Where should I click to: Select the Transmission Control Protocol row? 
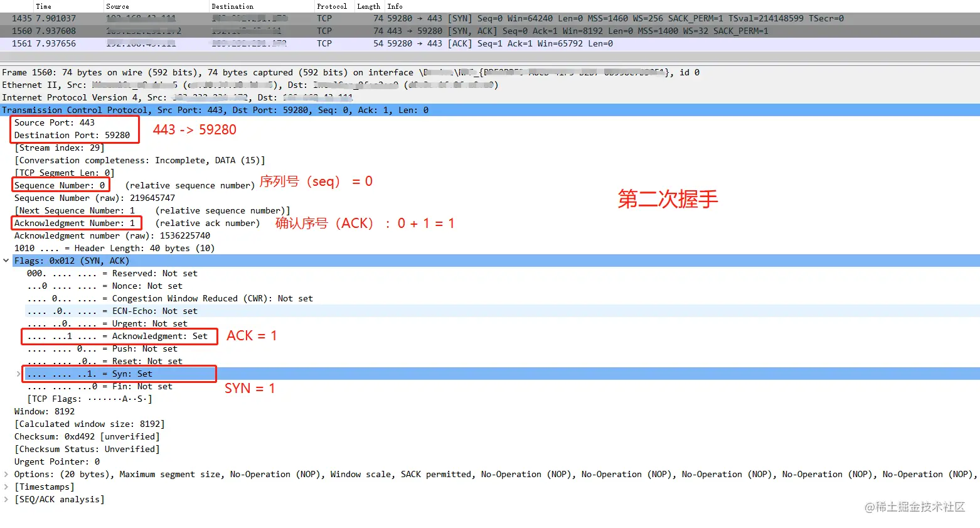[490, 110]
